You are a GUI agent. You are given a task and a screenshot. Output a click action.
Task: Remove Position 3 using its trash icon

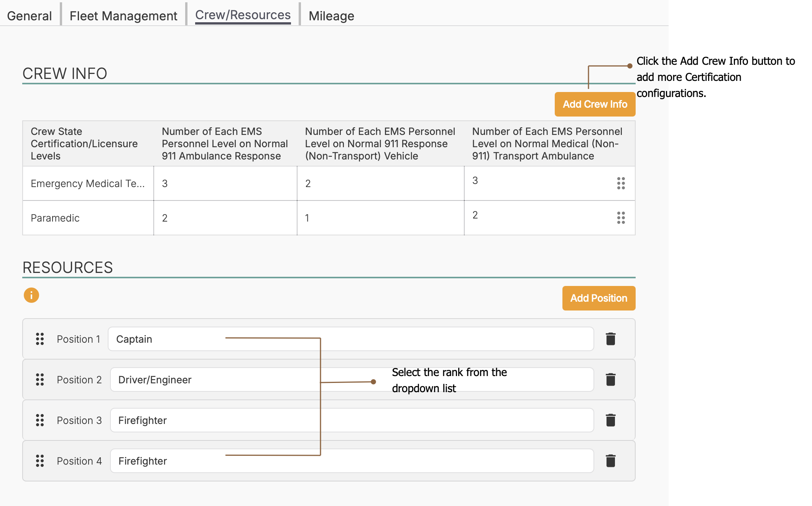pyautogui.click(x=610, y=420)
